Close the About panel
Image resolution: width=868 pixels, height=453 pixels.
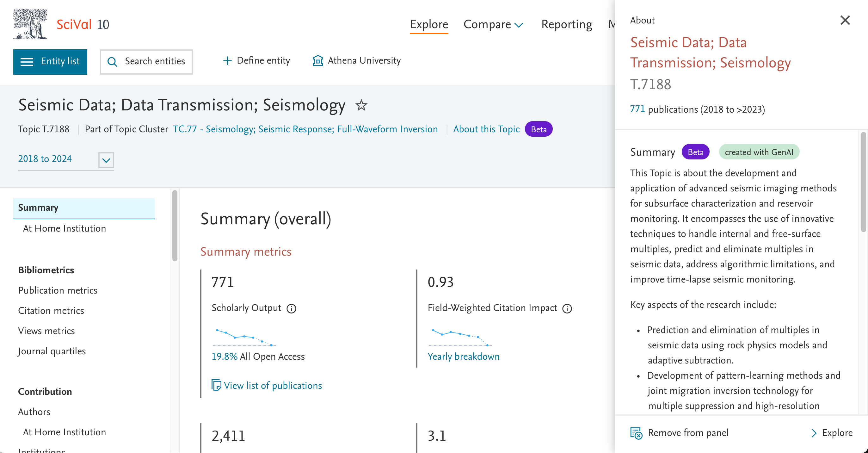[x=845, y=20]
